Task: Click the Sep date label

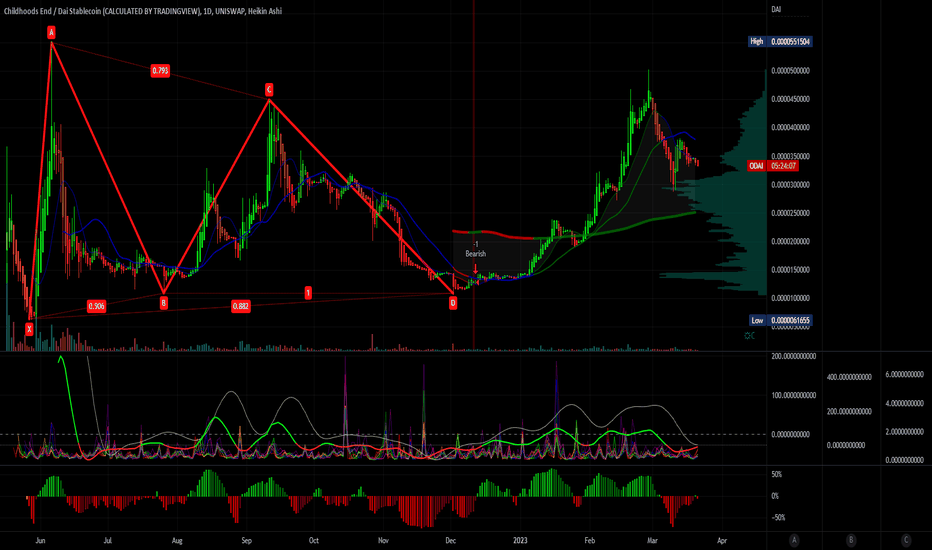Action: tap(246, 540)
